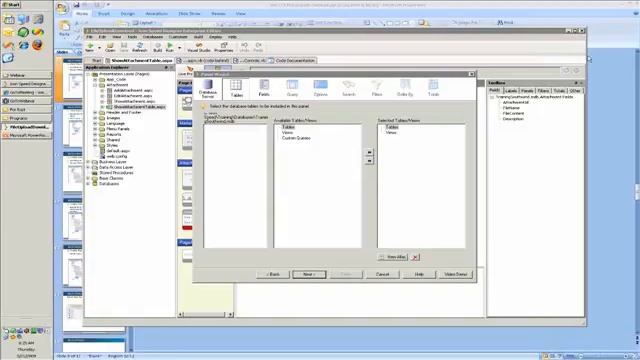Image resolution: width=640 pixels, height=360 pixels.
Task: Open the Deploy menu
Action: coord(215,37)
